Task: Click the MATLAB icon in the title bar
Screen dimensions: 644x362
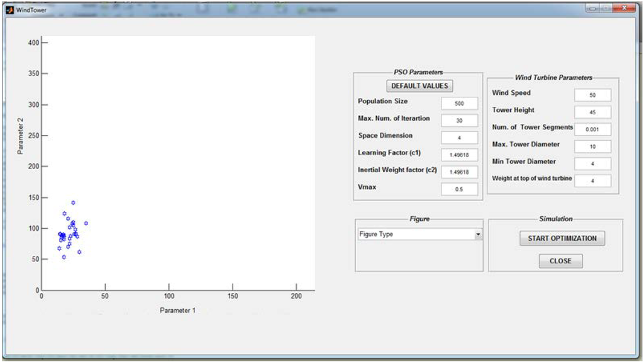Action: click(x=9, y=9)
